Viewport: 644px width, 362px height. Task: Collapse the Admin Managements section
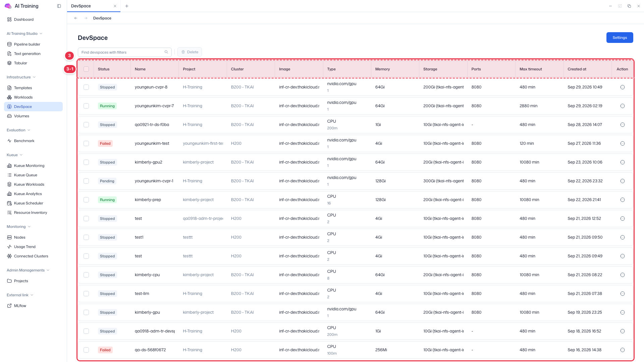28,270
